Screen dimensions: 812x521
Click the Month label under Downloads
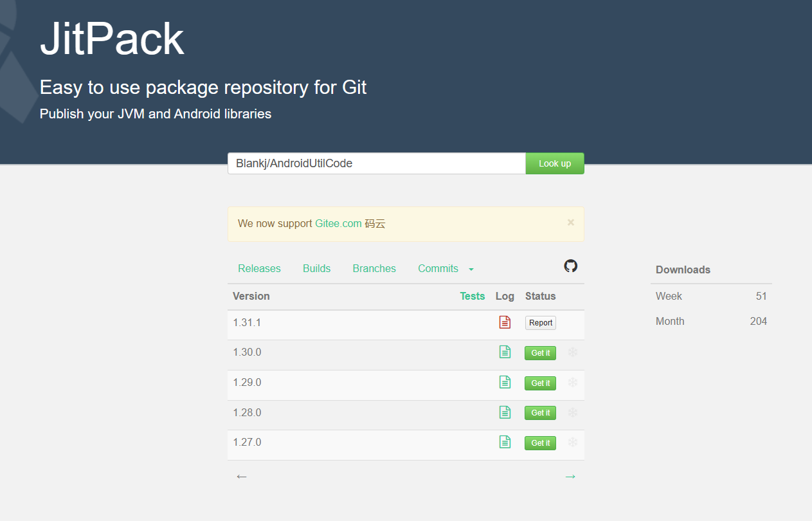click(x=670, y=321)
